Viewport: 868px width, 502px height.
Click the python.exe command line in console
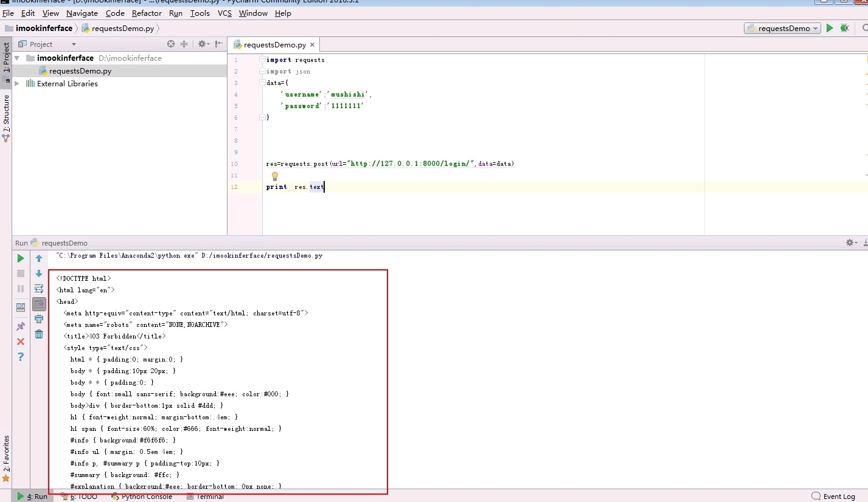coord(189,256)
